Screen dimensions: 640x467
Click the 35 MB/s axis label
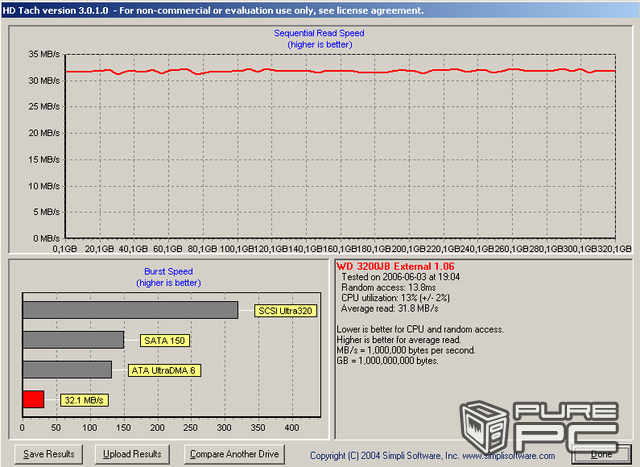click(44, 54)
